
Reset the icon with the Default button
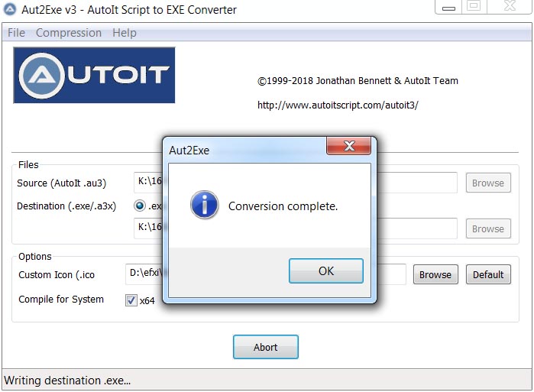(x=488, y=274)
